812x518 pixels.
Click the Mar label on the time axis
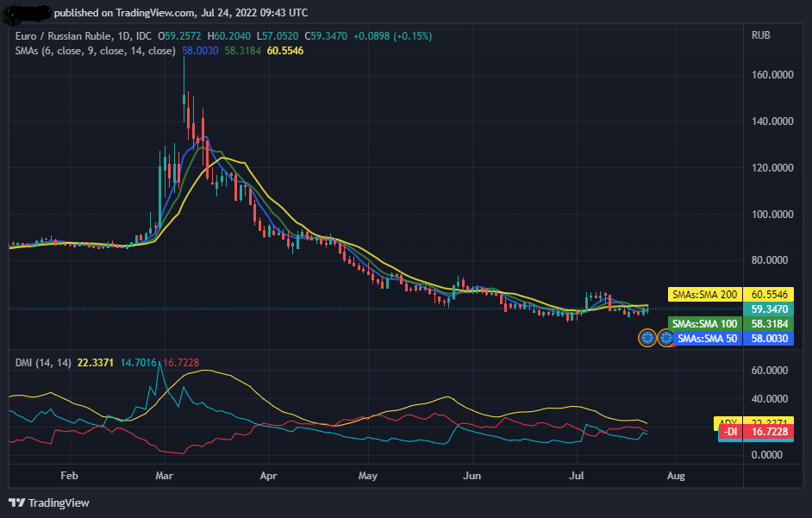pyautogui.click(x=164, y=476)
